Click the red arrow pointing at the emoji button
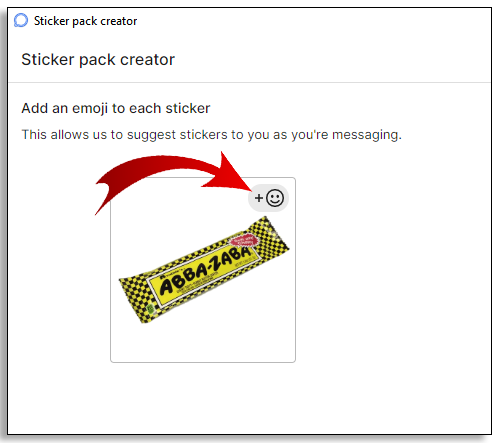 173,182
